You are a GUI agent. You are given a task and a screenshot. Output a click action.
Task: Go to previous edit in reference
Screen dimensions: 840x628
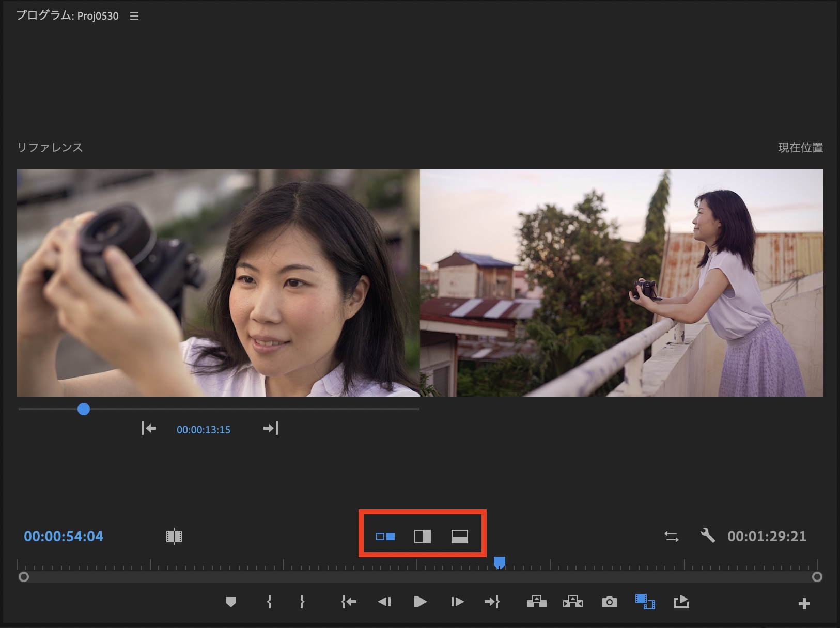coord(149,428)
